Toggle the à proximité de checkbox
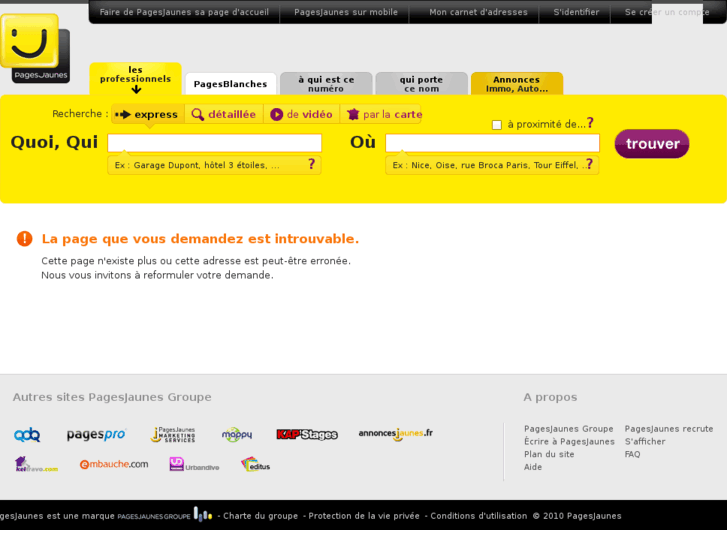Screen dimensions: 727x545 point(497,125)
